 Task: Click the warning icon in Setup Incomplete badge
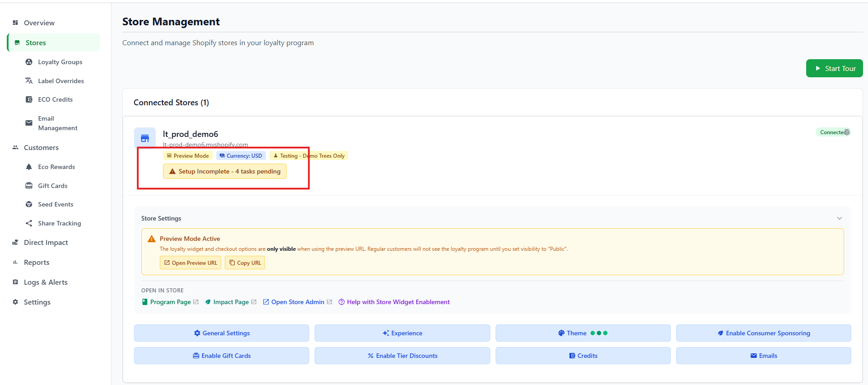[x=172, y=172]
